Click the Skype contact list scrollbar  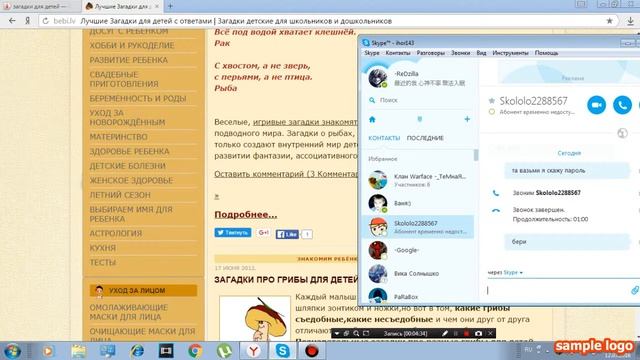(x=476, y=155)
